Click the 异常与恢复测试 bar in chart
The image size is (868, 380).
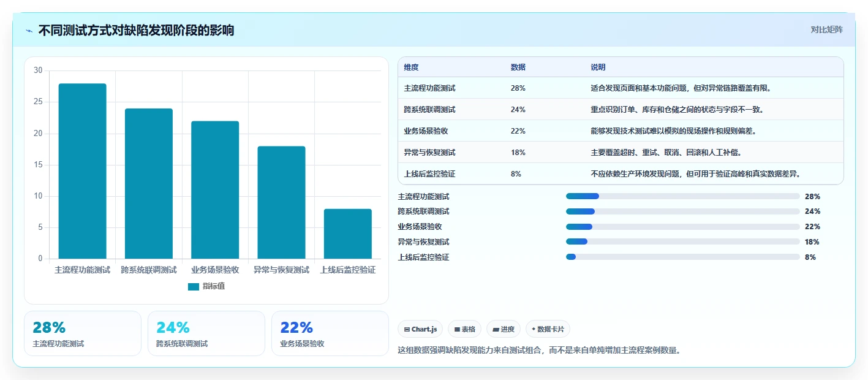tap(281, 202)
